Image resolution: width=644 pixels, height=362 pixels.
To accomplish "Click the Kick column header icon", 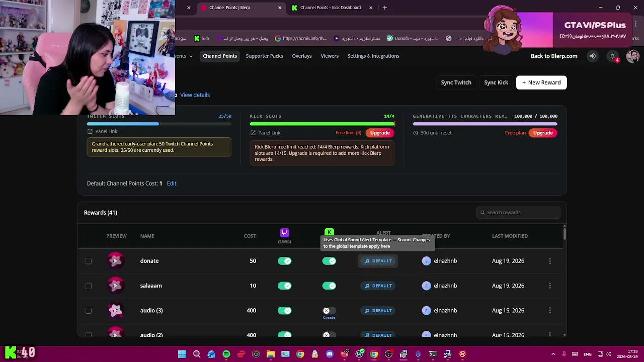I will coord(329,232).
